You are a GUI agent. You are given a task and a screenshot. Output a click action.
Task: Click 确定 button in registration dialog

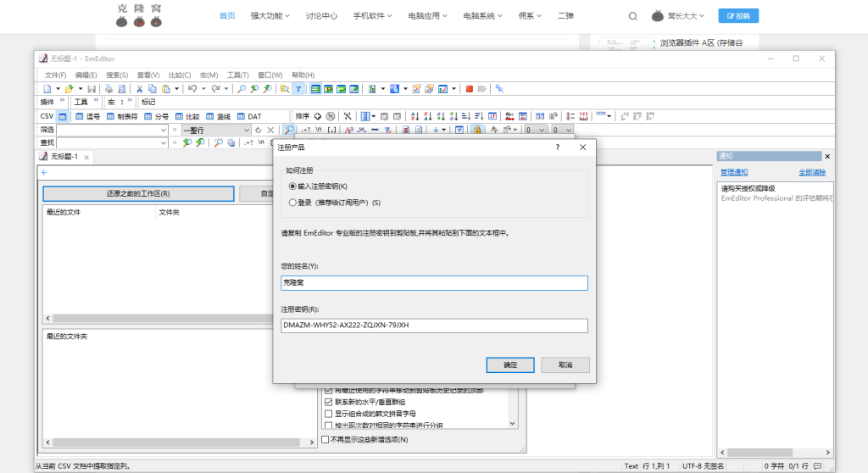pos(510,365)
